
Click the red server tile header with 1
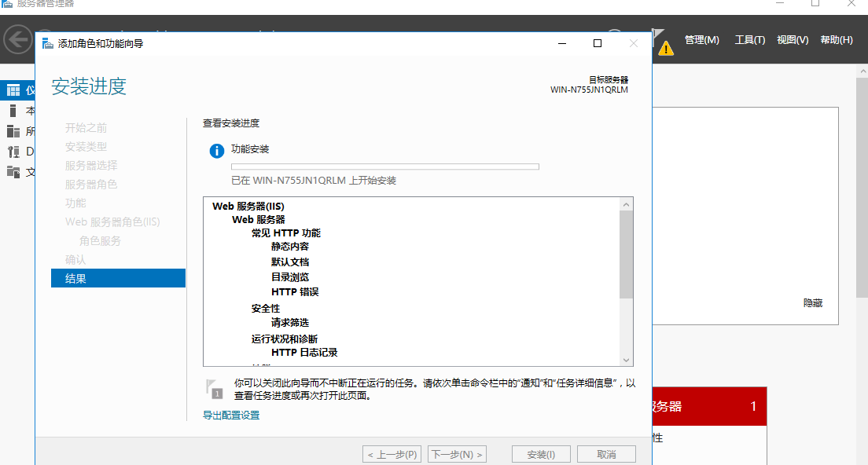710,406
